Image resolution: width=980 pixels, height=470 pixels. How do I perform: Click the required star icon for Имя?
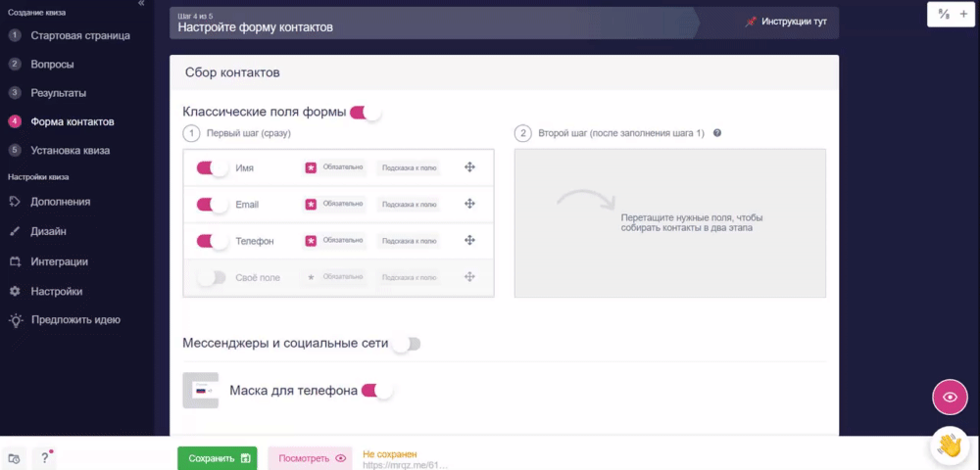(310, 167)
